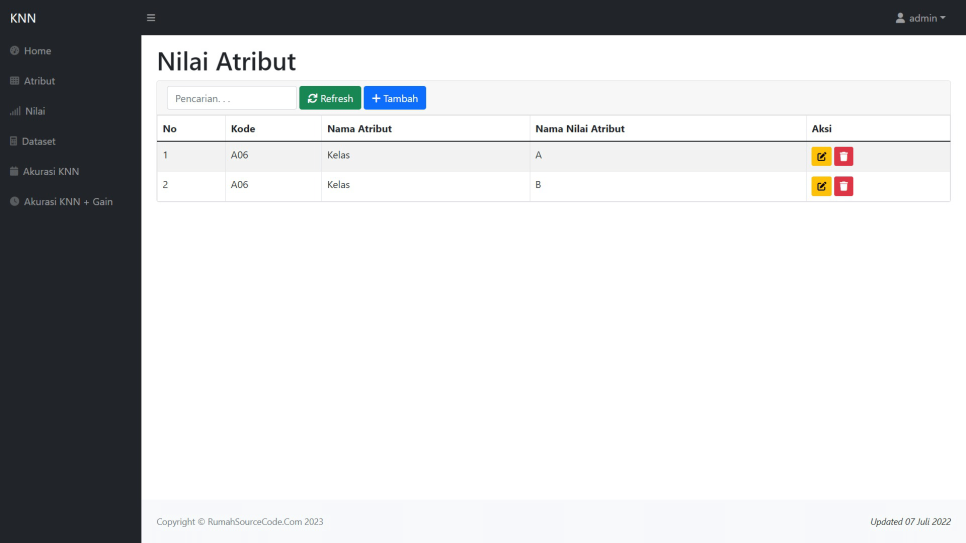Image resolution: width=966 pixels, height=543 pixels.
Task: Click the edit icon for row 1
Action: click(821, 156)
